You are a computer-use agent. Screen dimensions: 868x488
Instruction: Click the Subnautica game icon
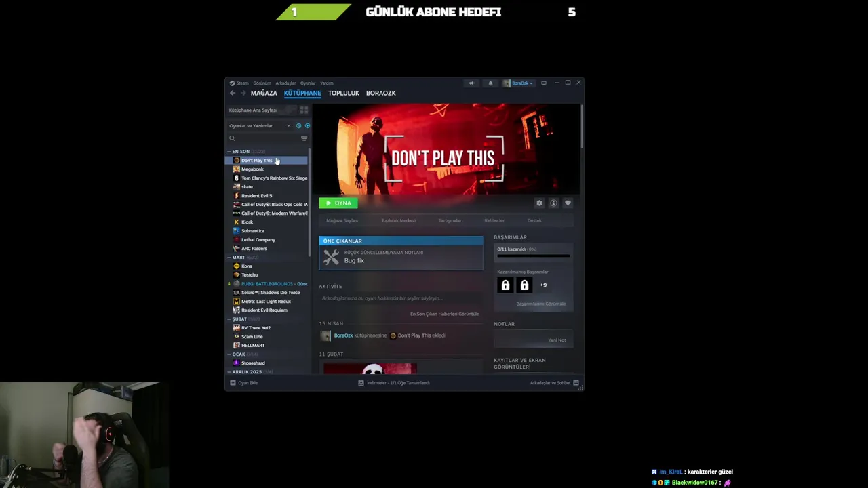pyautogui.click(x=236, y=231)
